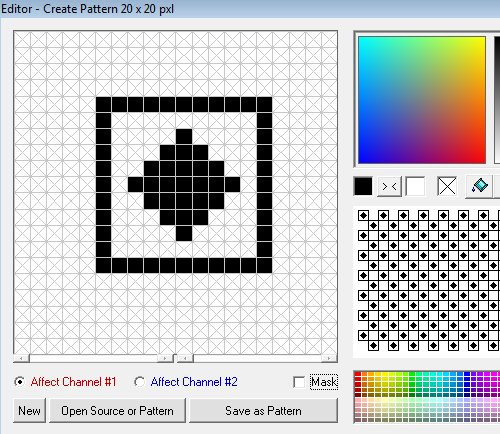Open Source or Pattern button
This screenshot has width=500, height=434.
tap(117, 411)
